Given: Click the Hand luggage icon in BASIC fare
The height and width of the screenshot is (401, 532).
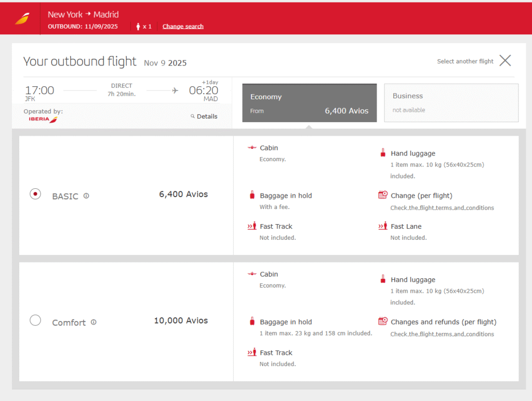Looking at the screenshot, I should (x=383, y=153).
